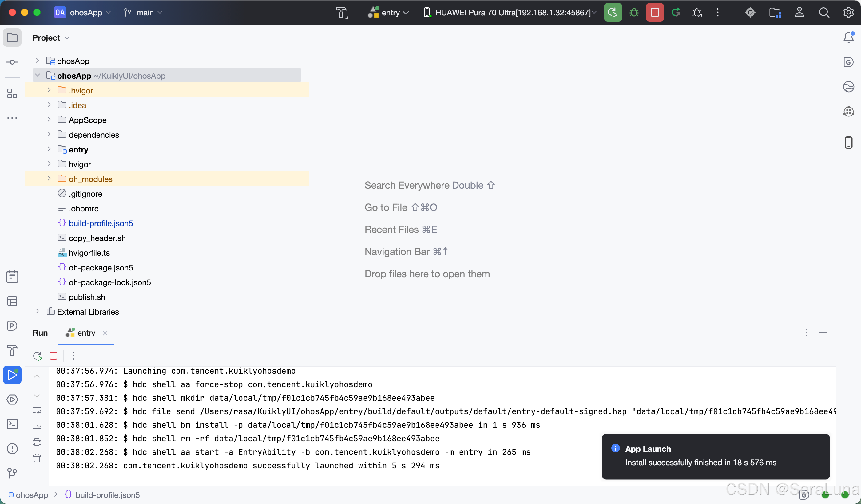Toggle soft-wrap in Run console
861x504 pixels.
pos(37,410)
